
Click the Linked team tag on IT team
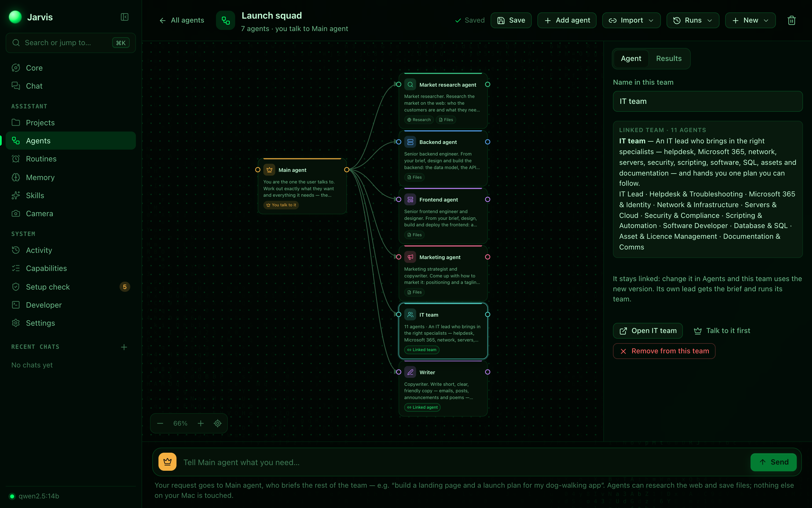[422, 350]
